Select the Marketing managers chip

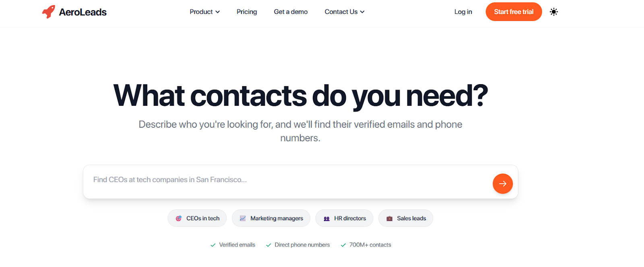tap(271, 218)
